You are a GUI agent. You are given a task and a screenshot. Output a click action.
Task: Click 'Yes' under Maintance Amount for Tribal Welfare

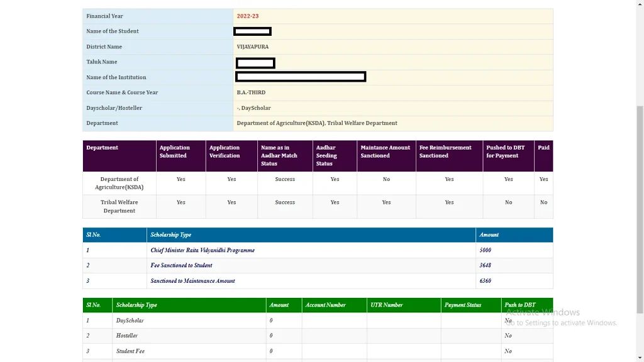pos(386,202)
